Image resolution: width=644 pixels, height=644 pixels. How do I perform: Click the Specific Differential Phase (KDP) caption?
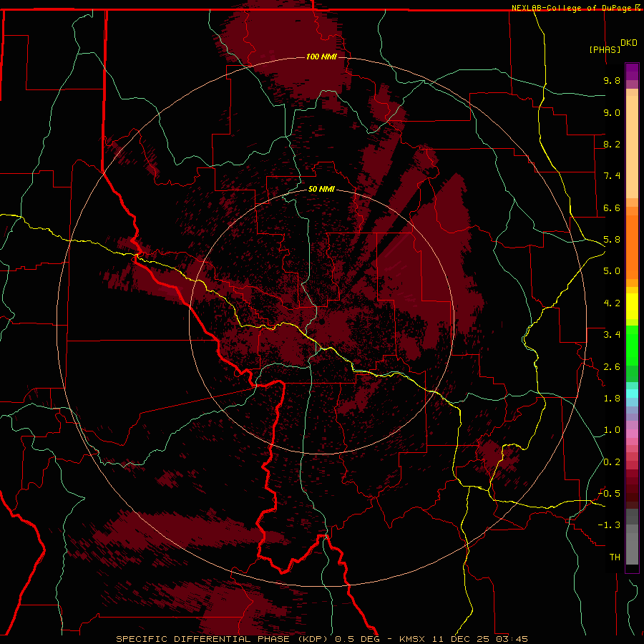(x=223, y=639)
